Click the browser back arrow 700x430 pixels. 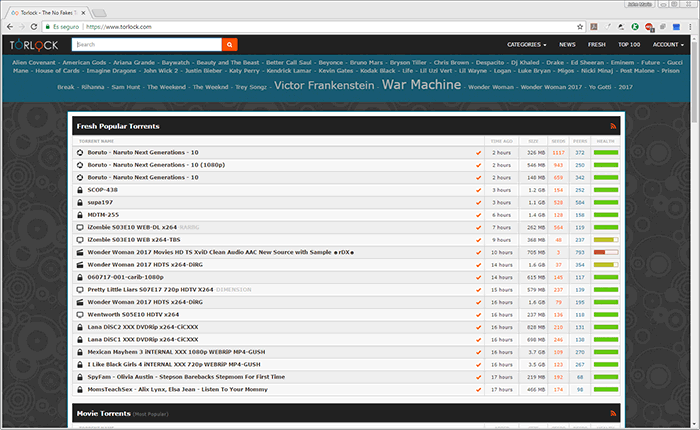tap(10, 27)
